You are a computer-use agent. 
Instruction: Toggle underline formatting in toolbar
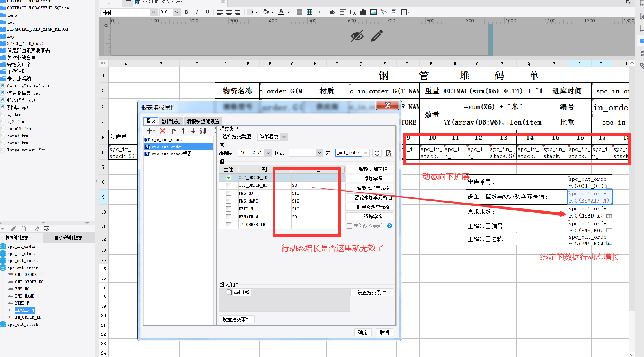tap(207, 12)
